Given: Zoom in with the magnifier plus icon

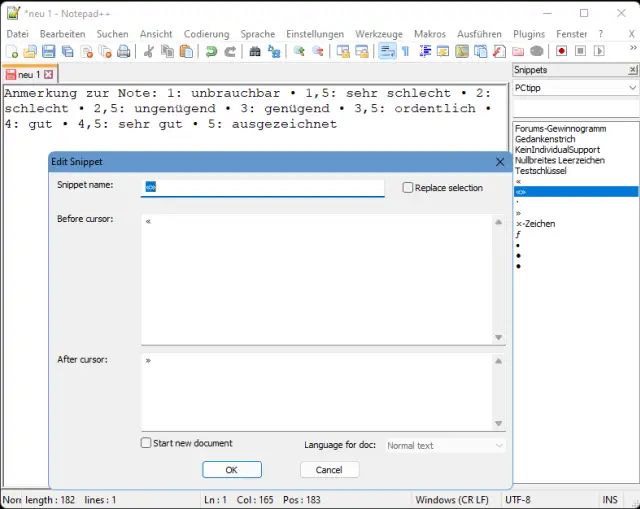Looking at the screenshot, I should [299, 51].
